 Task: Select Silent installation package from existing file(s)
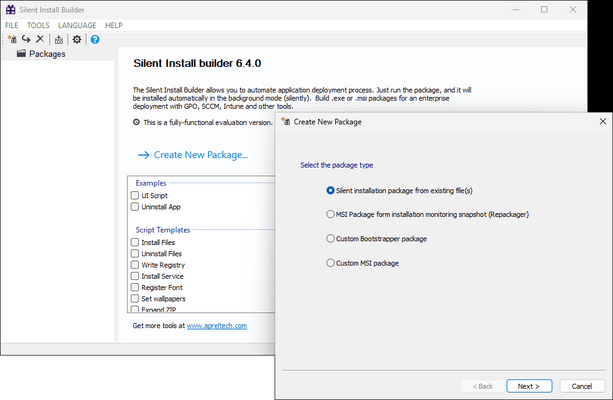[x=331, y=190]
